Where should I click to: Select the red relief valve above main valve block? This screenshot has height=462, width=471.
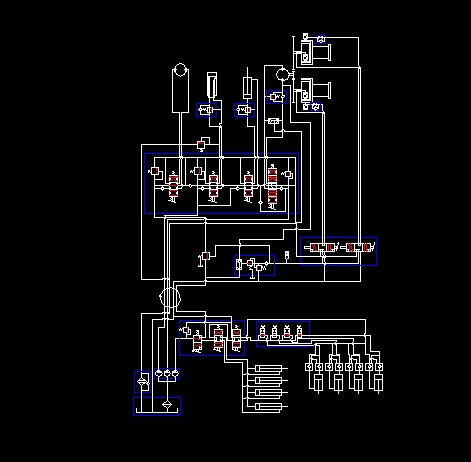click(x=201, y=145)
